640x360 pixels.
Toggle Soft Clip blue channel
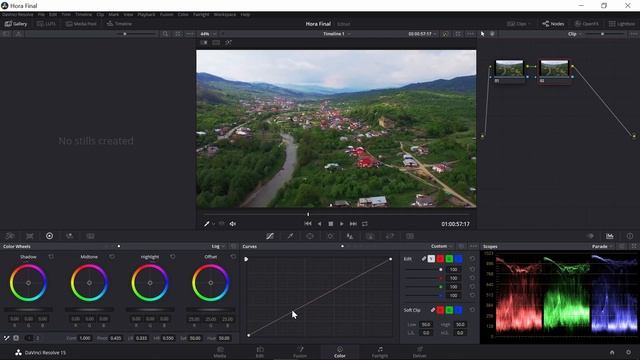pyautogui.click(x=458, y=310)
